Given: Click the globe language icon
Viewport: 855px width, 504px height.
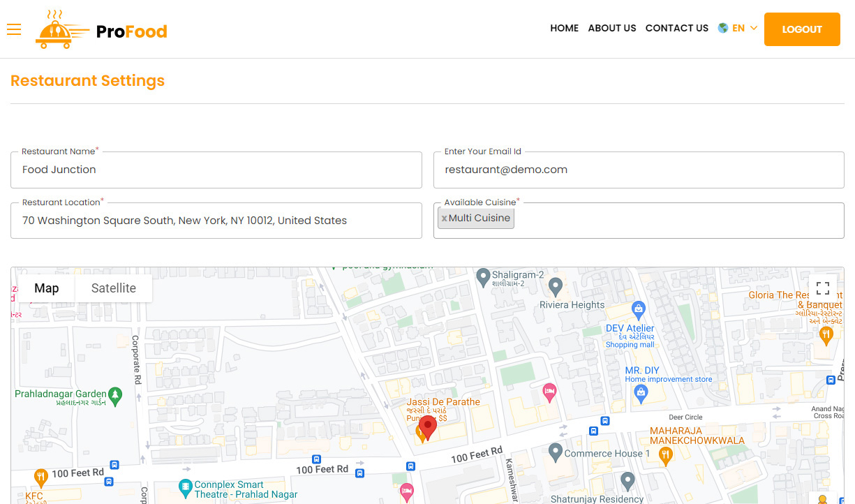Looking at the screenshot, I should pyautogui.click(x=723, y=29).
